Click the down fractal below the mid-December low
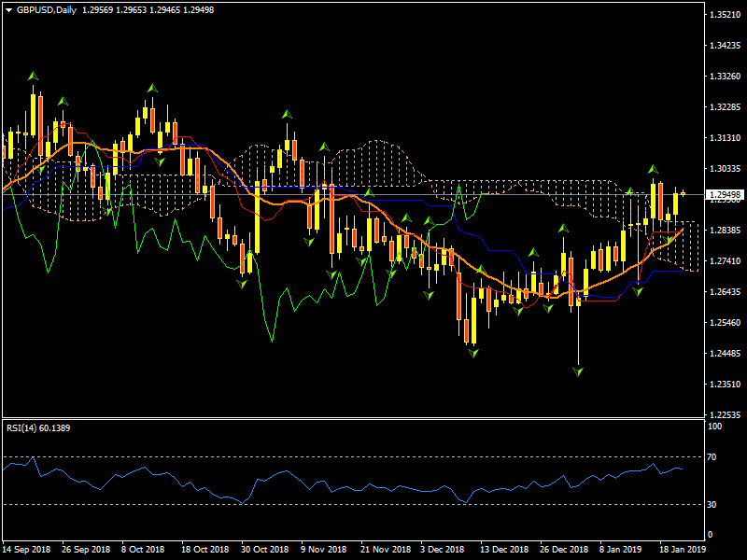Viewport: 747px width, 560px height. click(x=473, y=354)
